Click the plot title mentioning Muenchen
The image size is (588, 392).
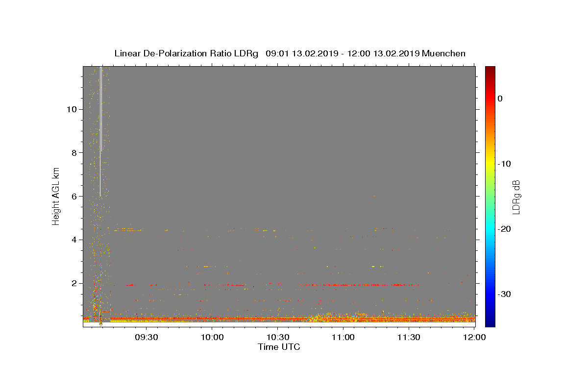[x=290, y=53]
